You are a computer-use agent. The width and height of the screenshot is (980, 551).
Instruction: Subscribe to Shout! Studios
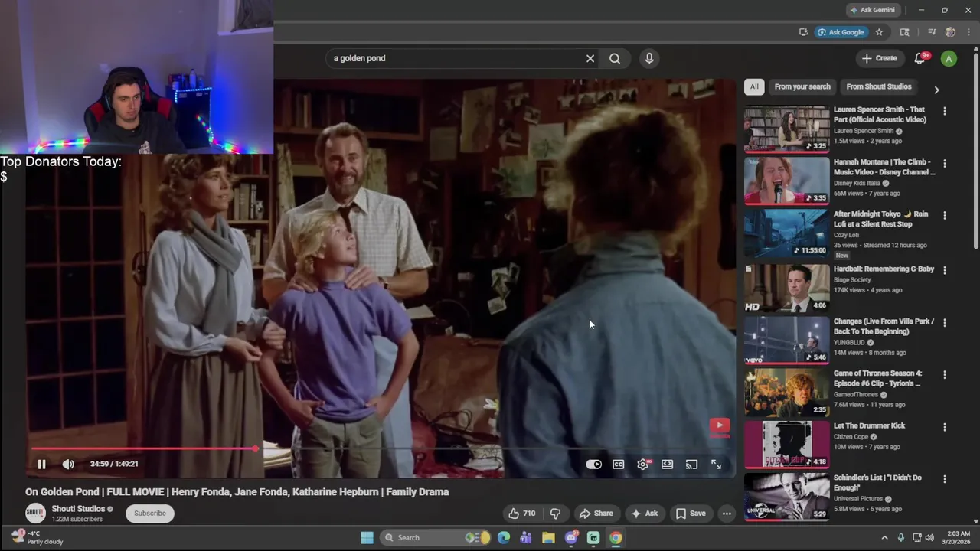(150, 514)
